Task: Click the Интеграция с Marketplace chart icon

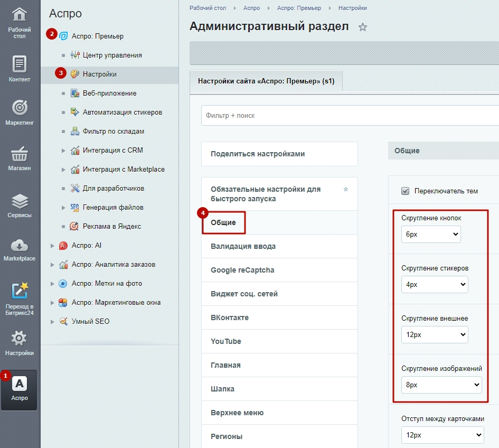Action: click(75, 169)
